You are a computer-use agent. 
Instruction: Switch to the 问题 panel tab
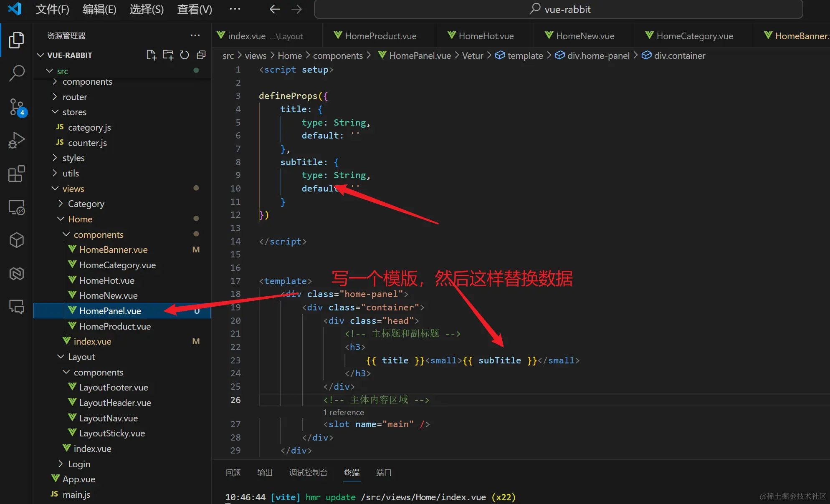pyautogui.click(x=233, y=472)
